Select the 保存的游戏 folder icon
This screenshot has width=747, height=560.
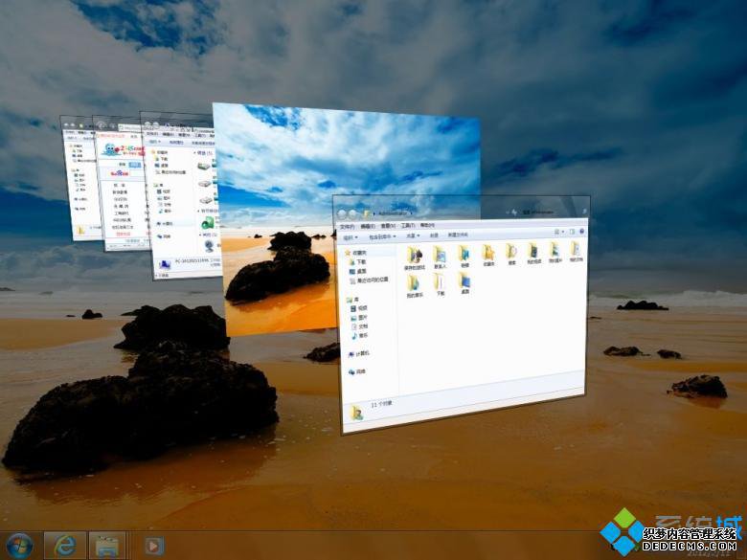click(415, 258)
